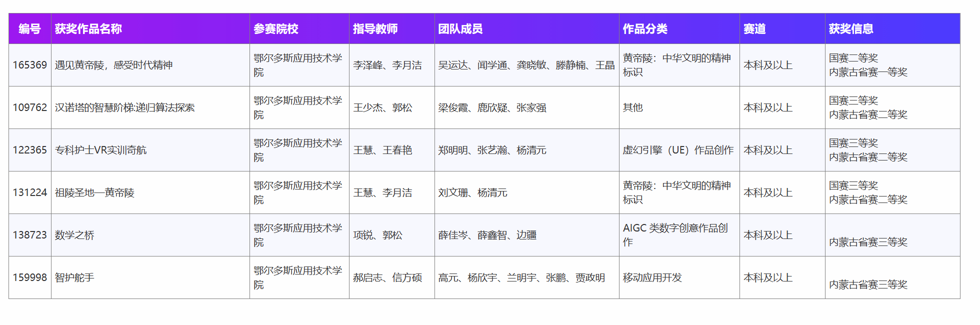
Task: Click entry number 165369
Action: tap(30, 65)
